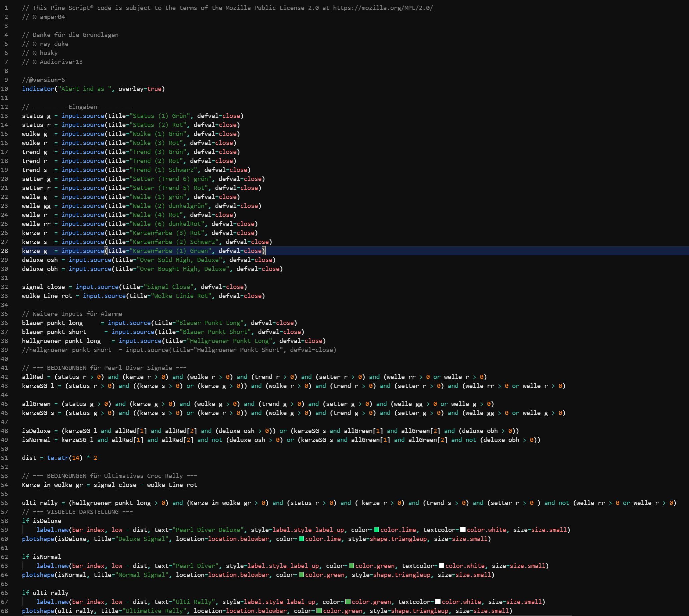Click green swatch in Ultimative Rally plotshape line
689x616 pixels.
[x=319, y=611]
